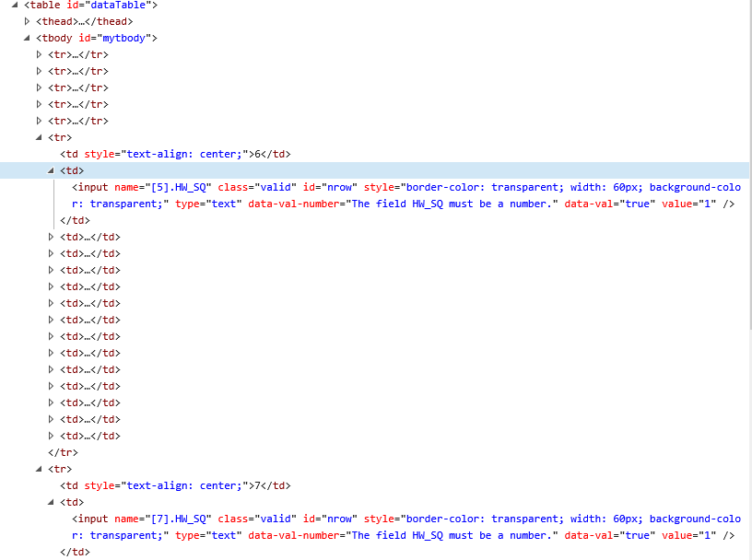Click the style attribute of the [5].HW_SQ input

pos(553,188)
